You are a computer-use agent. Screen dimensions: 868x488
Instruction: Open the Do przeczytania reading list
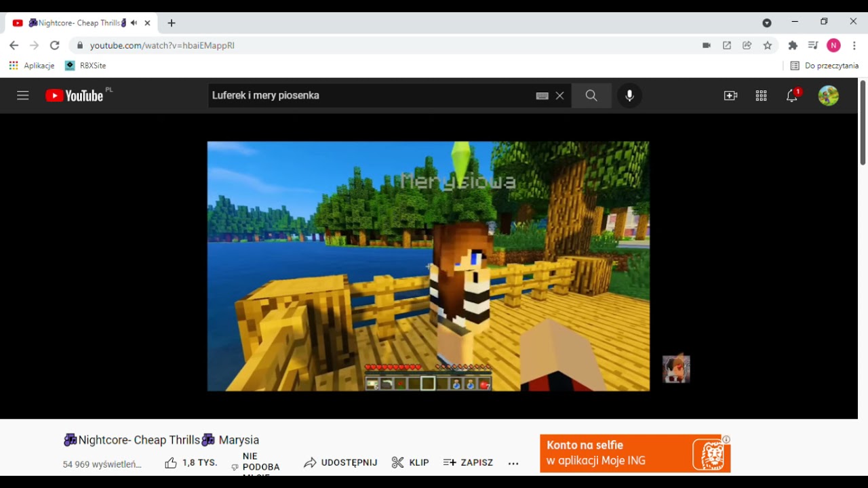[825, 66]
